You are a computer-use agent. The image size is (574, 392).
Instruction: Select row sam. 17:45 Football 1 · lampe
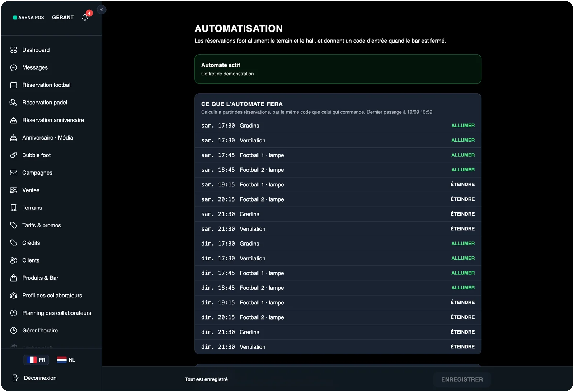338,155
